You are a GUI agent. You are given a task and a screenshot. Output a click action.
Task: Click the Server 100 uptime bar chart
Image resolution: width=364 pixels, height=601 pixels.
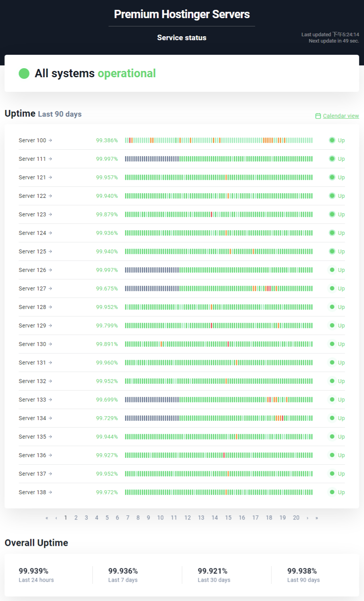(x=219, y=140)
